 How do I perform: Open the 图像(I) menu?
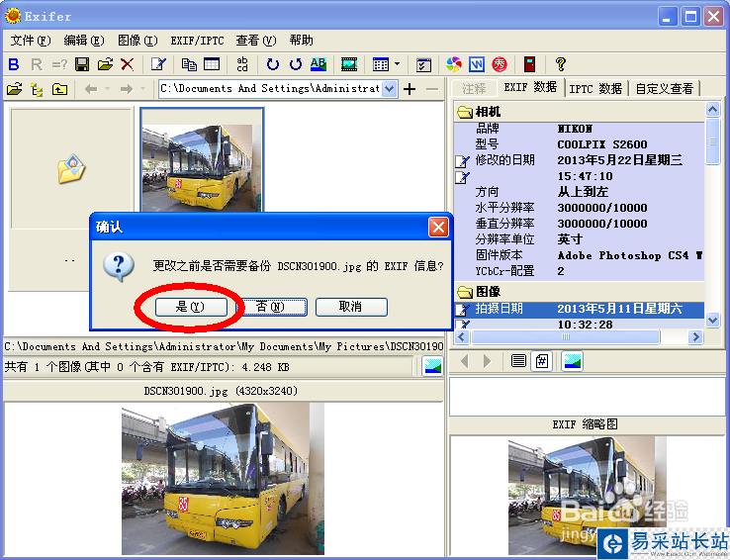(x=137, y=41)
